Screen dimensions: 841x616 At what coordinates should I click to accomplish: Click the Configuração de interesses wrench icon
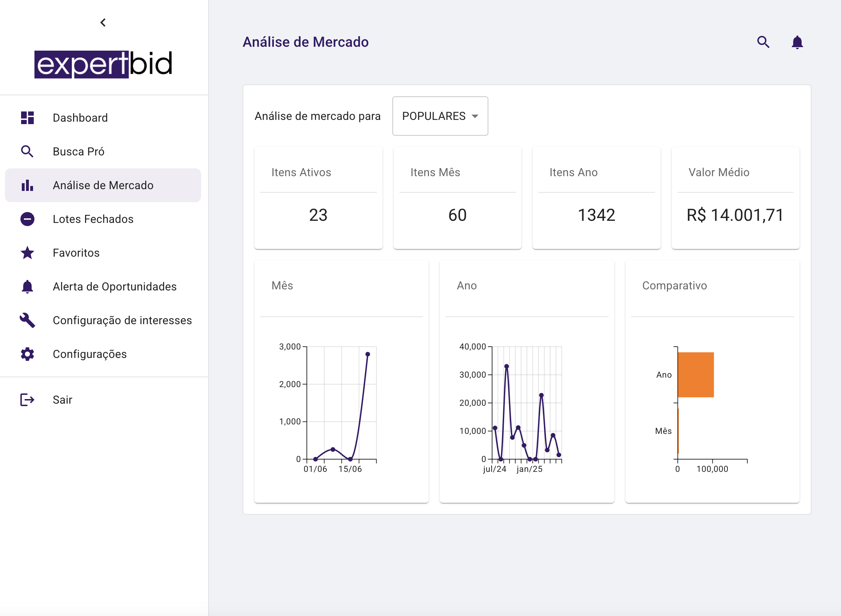[27, 320]
